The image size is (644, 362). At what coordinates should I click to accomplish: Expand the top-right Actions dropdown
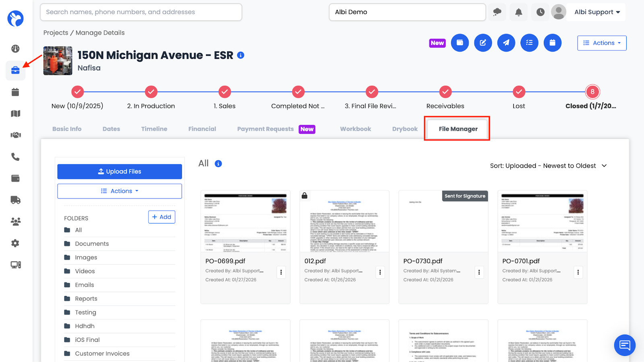coord(602,43)
